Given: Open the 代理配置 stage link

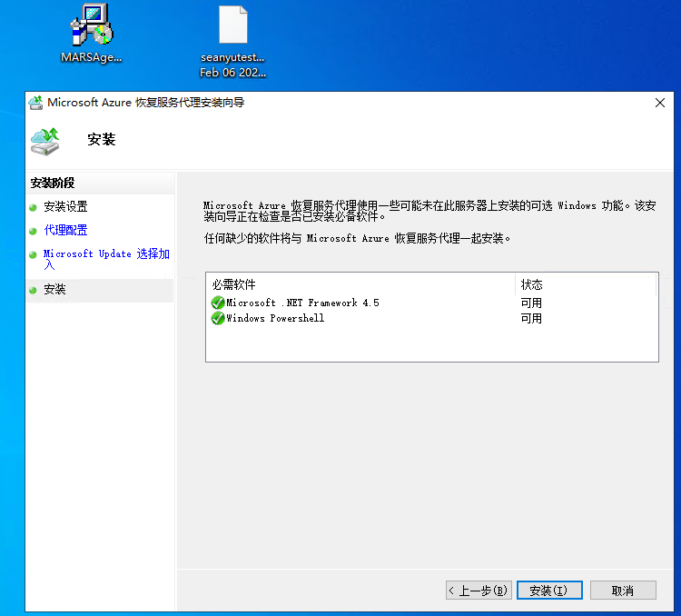Looking at the screenshot, I should [65, 230].
